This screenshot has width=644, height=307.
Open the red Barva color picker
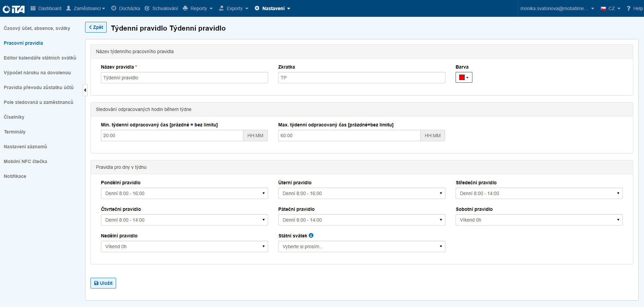coord(464,77)
